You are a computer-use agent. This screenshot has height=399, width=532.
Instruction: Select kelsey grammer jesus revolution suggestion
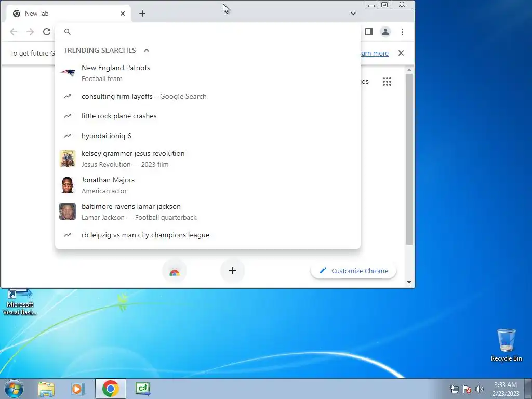point(208,159)
